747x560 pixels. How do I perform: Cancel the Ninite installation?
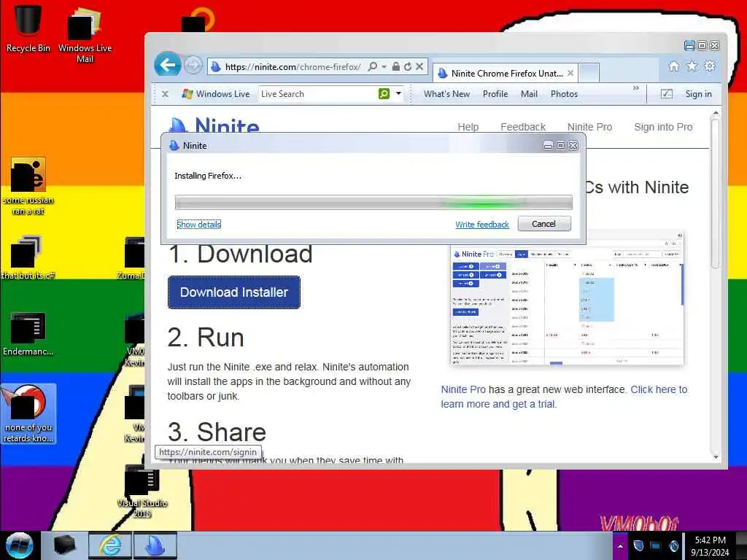544,224
